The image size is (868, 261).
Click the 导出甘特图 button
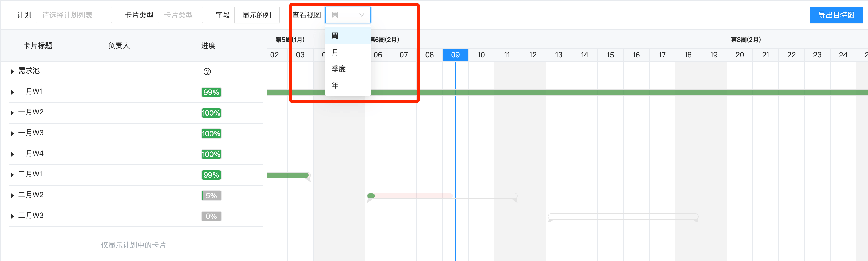[x=836, y=15]
